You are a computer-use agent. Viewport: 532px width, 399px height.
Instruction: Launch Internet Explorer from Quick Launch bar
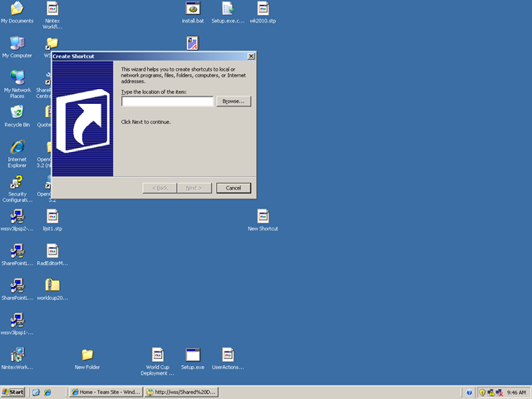coord(47,392)
